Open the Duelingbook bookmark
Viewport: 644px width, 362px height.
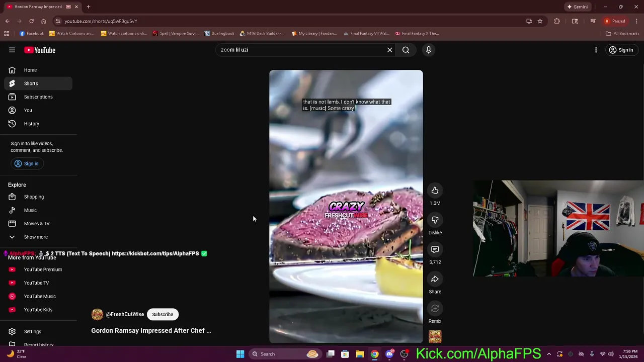pos(219,34)
